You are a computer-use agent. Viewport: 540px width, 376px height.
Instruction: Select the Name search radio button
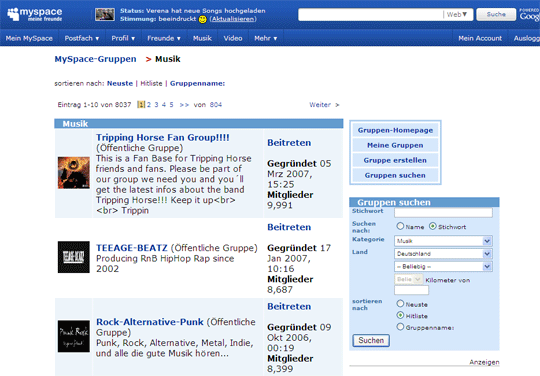click(x=400, y=226)
